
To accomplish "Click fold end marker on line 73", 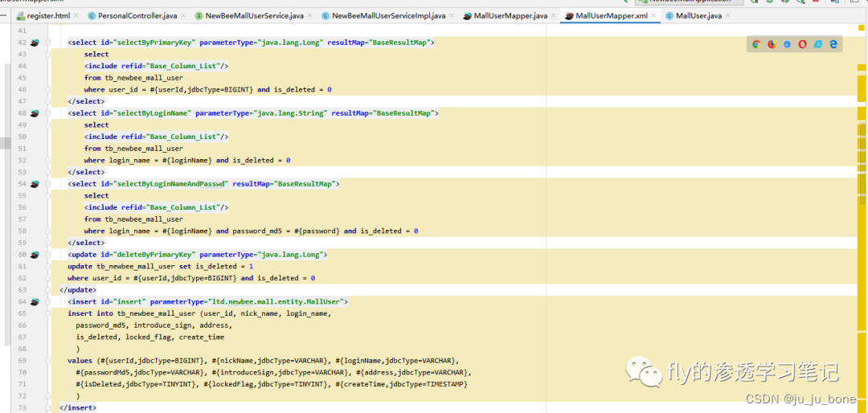I will pyautogui.click(x=48, y=408).
